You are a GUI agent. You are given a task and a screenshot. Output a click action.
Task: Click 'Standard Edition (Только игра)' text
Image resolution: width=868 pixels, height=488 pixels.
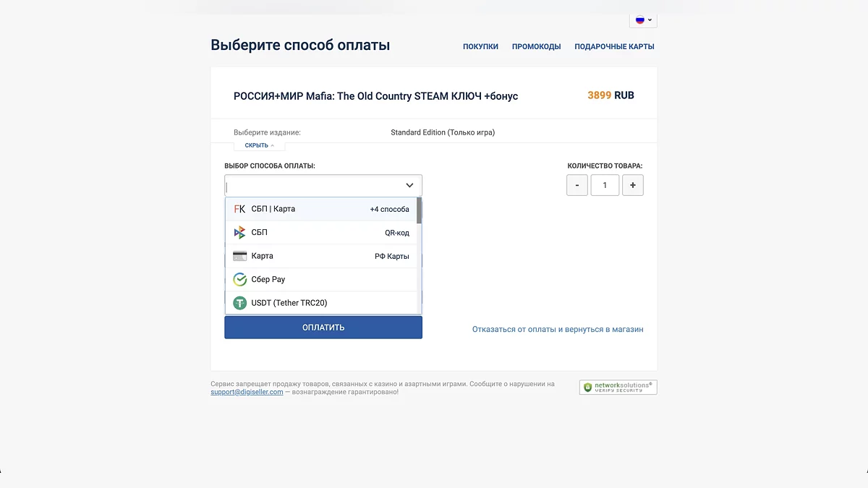(x=443, y=132)
